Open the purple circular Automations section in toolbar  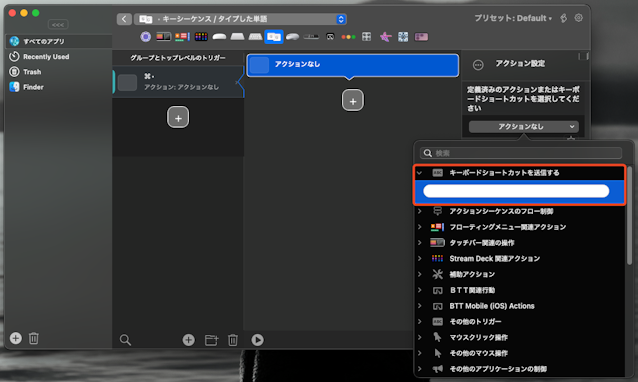145,37
